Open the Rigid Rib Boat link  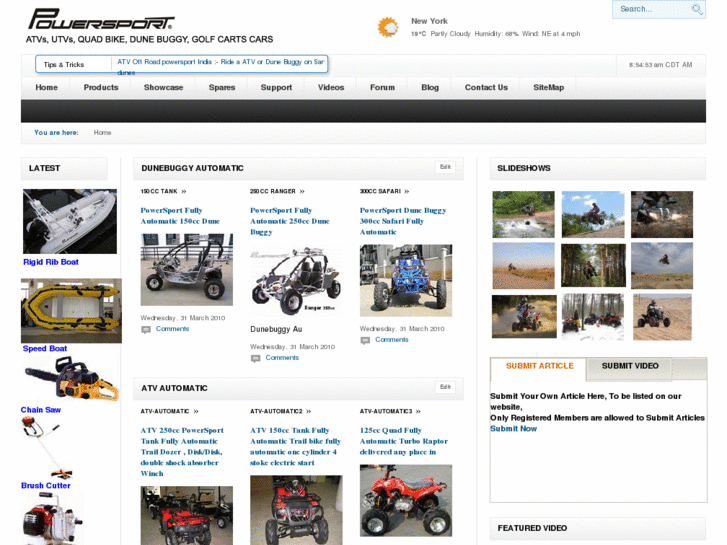click(51, 262)
